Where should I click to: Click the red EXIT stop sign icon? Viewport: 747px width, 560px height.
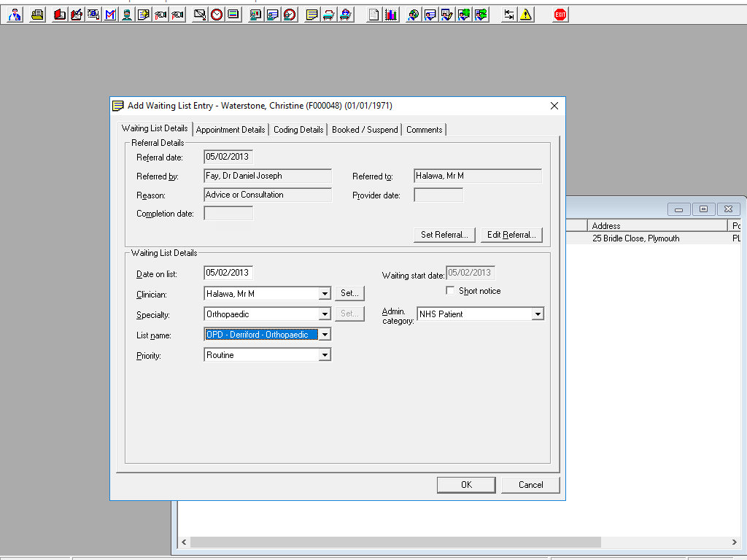pyautogui.click(x=560, y=15)
